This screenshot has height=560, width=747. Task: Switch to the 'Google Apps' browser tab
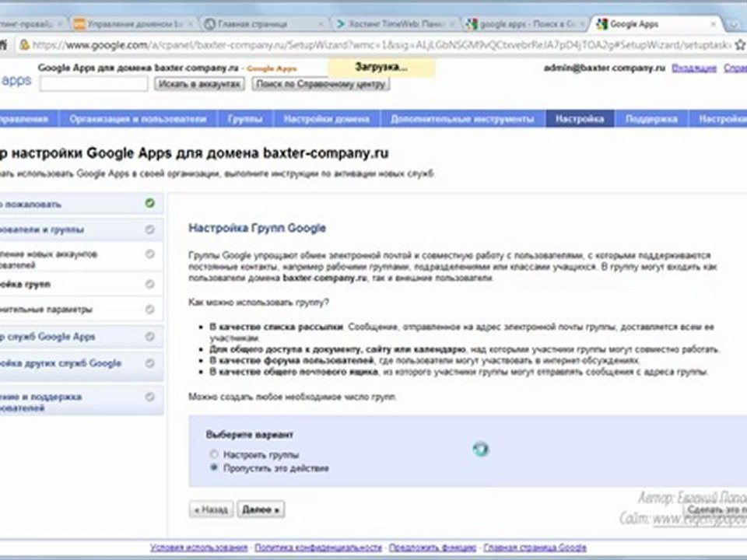click(x=657, y=24)
